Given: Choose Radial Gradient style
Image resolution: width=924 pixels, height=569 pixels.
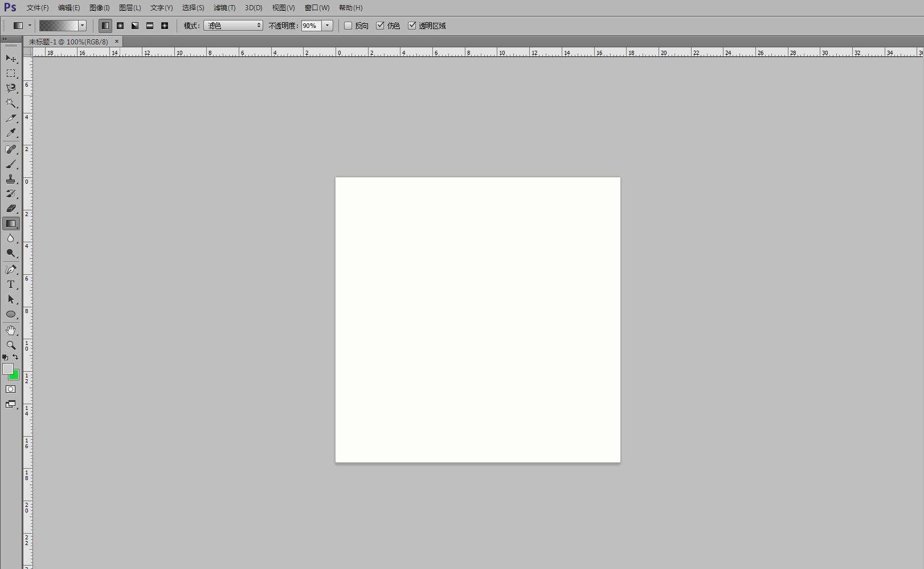Looking at the screenshot, I should coord(120,26).
